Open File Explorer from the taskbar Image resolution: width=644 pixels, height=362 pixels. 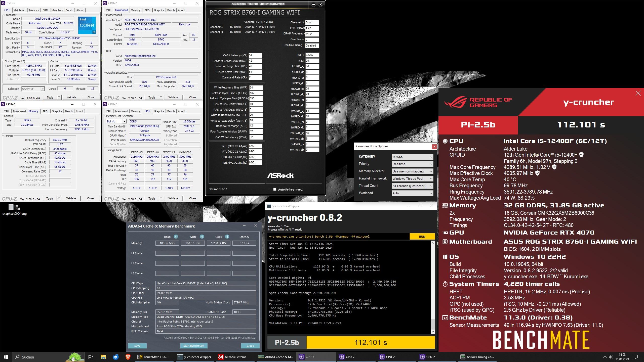[x=103, y=357]
